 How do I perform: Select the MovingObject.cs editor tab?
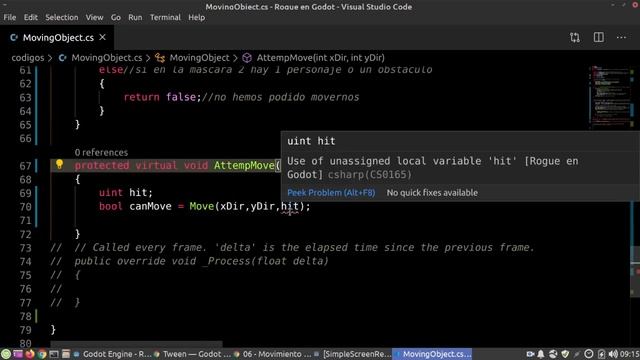click(57, 38)
